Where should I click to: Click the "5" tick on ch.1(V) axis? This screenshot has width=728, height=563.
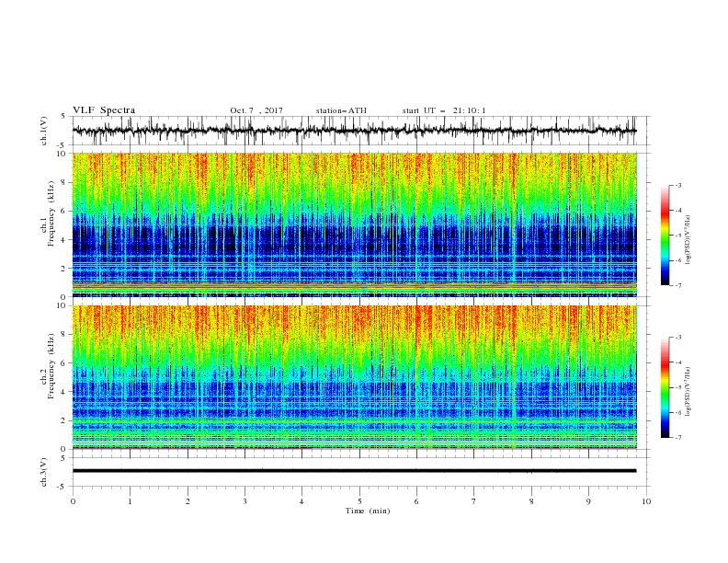pyautogui.click(x=63, y=117)
